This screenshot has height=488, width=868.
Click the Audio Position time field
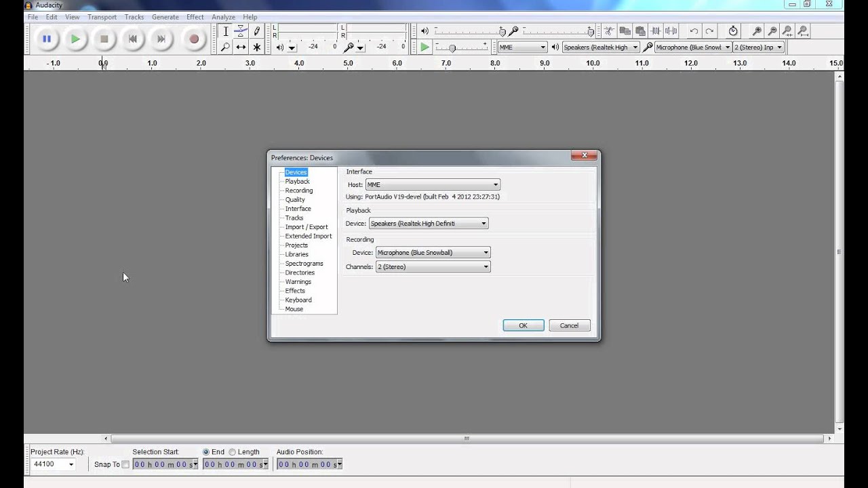click(x=309, y=464)
